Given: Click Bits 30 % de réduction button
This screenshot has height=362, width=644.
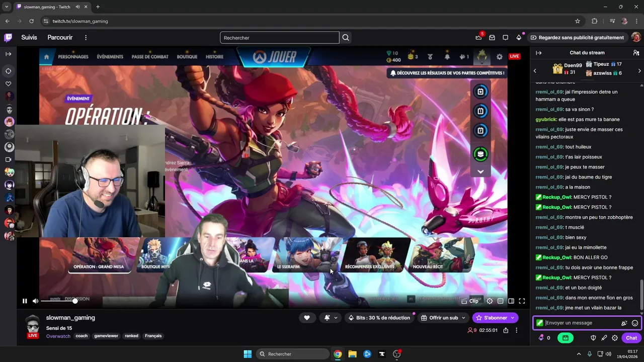Looking at the screenshot, I should coord(379,318).
